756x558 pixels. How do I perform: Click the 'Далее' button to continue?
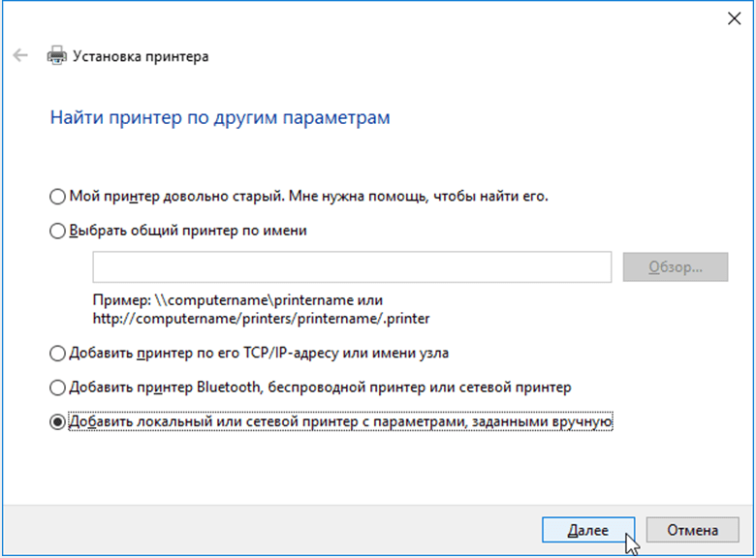tap(588, 530)
